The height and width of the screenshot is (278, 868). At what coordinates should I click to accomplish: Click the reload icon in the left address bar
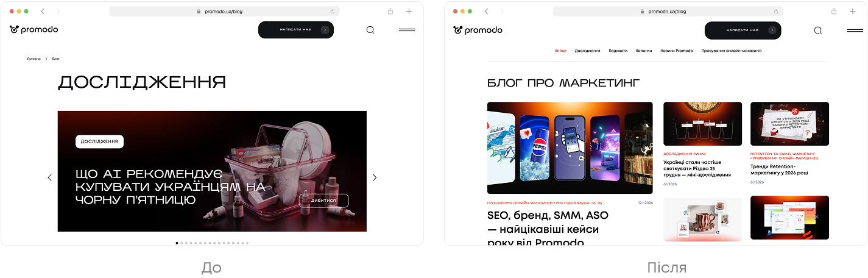pos(333,12)
